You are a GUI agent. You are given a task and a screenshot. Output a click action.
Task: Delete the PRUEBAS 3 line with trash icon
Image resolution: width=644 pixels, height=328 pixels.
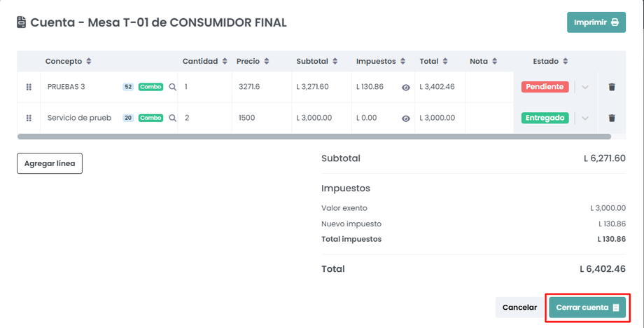tap(612, 88)
